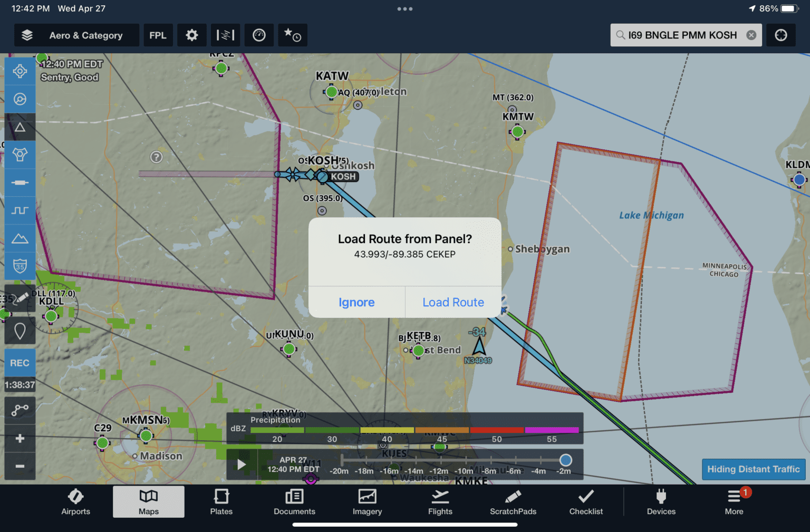
Task: Zoom in with the plus icon
Action: (20, 438)
